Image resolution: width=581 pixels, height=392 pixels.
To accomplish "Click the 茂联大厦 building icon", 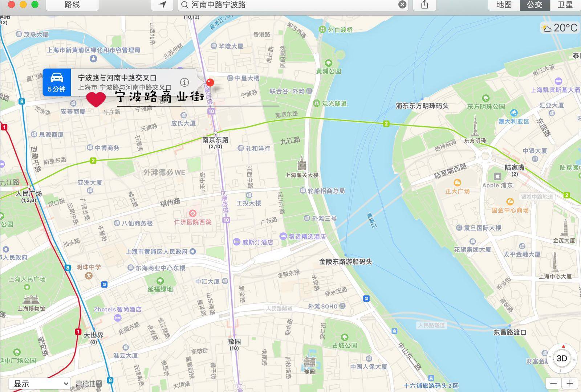I will coord(19,34).
